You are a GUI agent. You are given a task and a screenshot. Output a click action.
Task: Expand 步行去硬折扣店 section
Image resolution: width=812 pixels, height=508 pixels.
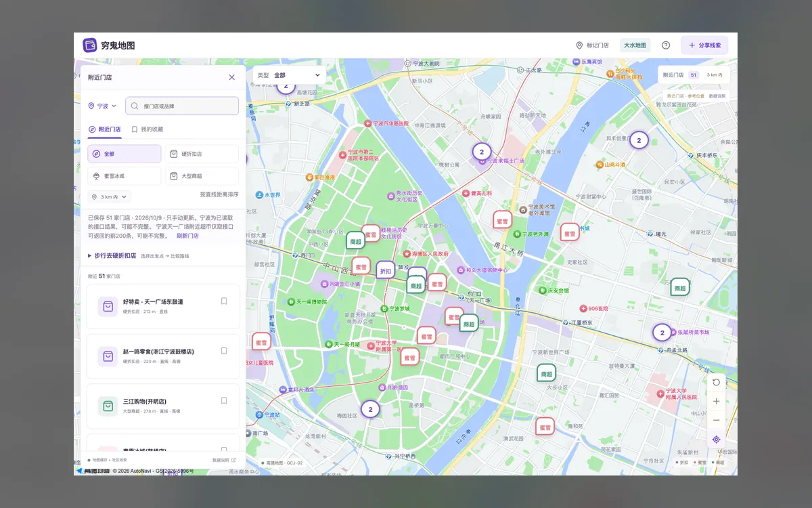pyautogui.click(x=112, y=256)
